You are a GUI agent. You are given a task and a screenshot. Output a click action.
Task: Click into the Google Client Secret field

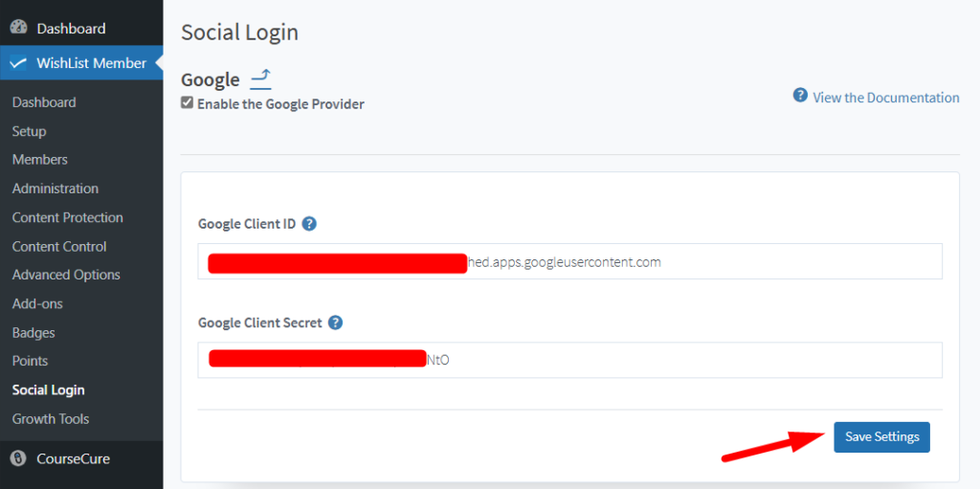[569, 360]
